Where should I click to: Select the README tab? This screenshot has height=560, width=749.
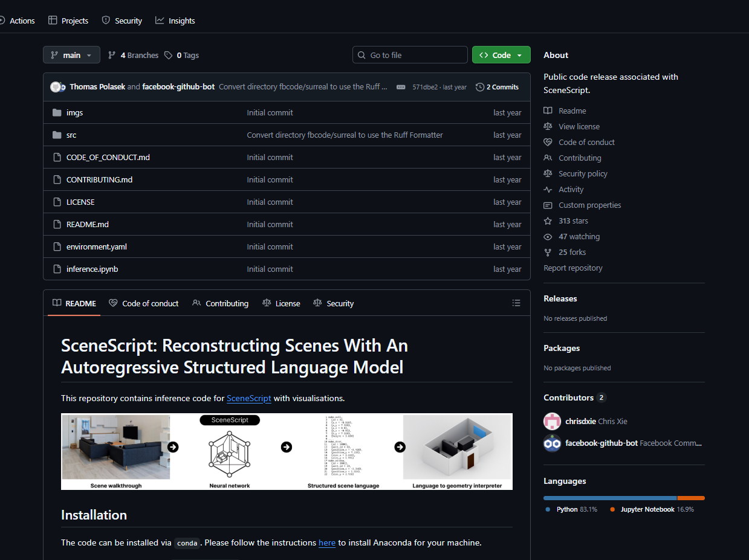coord(74,303)
